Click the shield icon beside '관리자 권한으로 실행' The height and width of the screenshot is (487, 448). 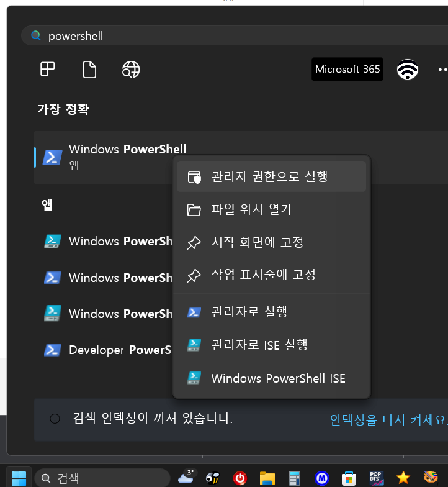pyautogui.click(x=194, y=177)
